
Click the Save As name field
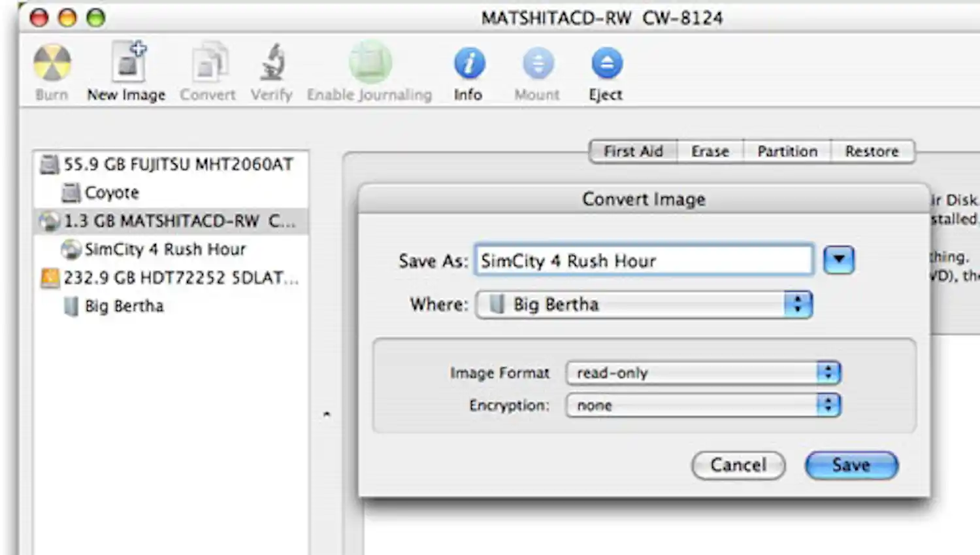coord(644,260)
